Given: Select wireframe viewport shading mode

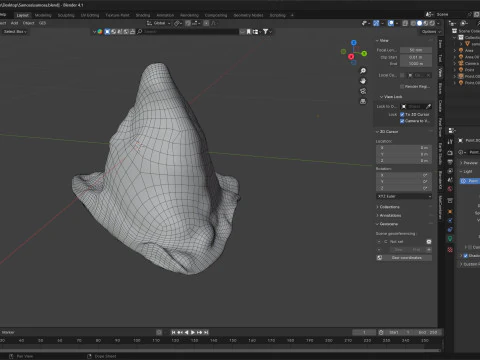Looking at the screenshot, I should tap(413, 23).
